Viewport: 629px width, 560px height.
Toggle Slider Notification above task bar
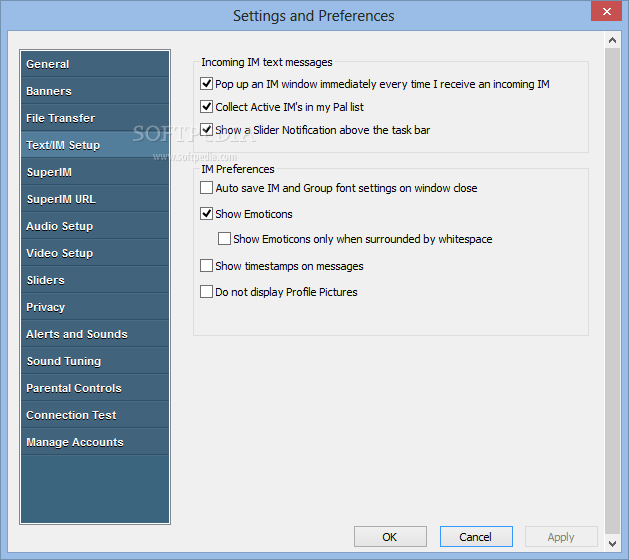(207, 130)
